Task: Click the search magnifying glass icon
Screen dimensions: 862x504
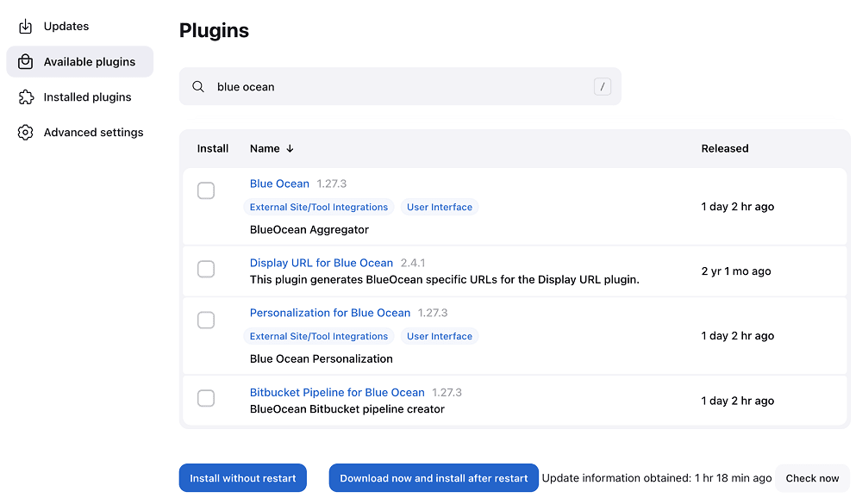Action: coord(198,86)
